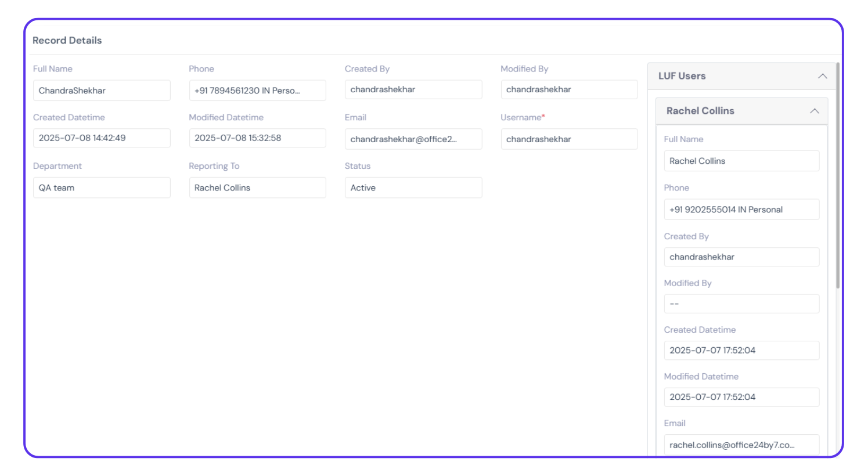Click the Email field with chandrashekhar@office2…
The height and width of the screenshot is (476, 868).
pyautogui.click(x=413, y=139)
